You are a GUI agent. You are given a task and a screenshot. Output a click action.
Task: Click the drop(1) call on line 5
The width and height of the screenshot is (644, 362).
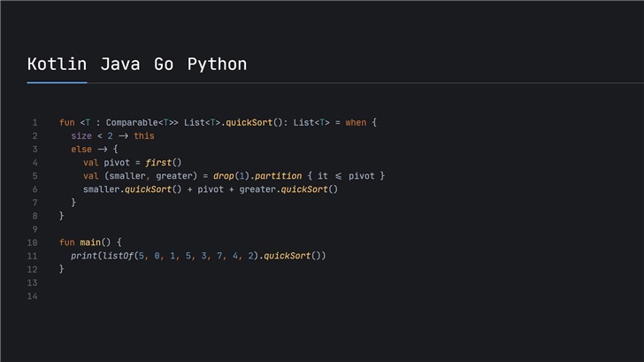(x=227, y=176)
